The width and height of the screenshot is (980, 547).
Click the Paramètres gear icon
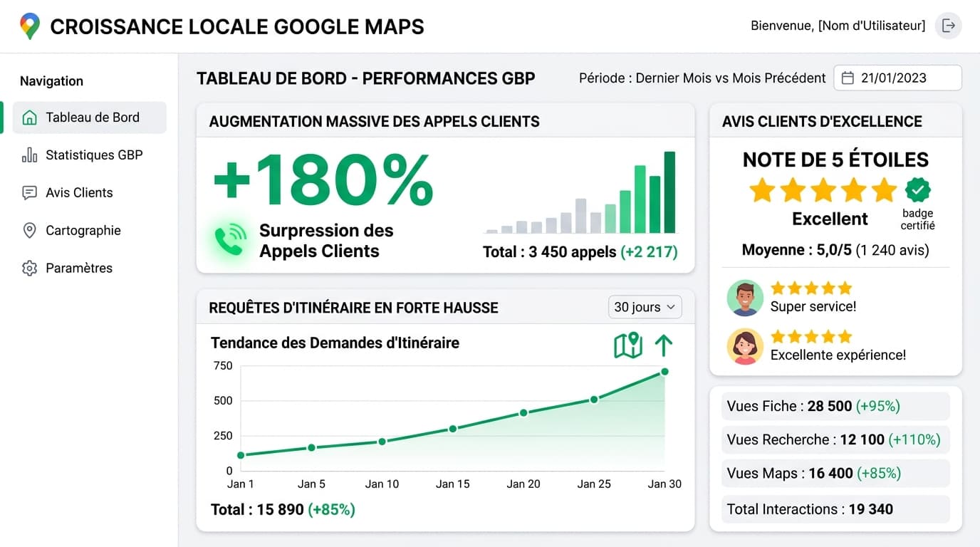pos(29,269)
